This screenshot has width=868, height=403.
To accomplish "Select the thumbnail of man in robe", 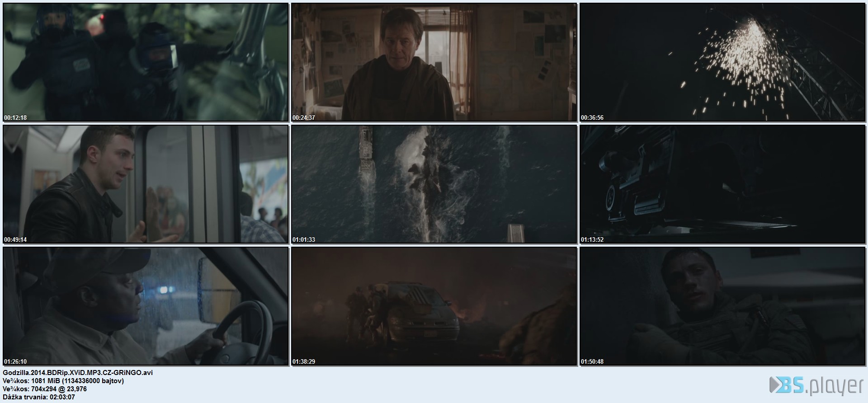I will (x=434, y=62).
